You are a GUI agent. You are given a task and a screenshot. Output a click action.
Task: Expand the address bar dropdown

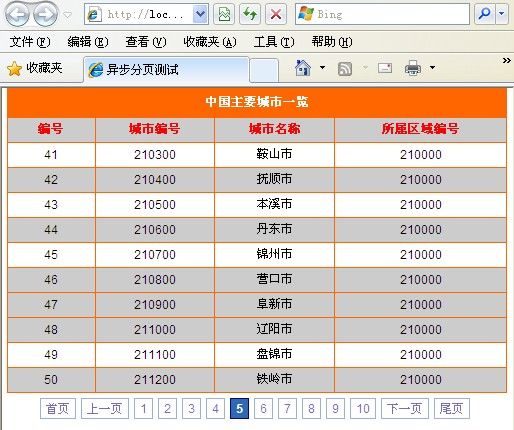200,14
